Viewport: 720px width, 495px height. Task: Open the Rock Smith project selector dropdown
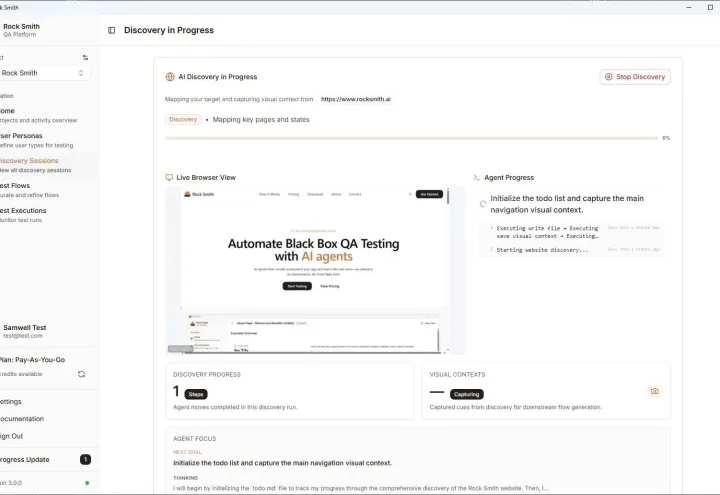pyautogui.click(x=44, y=73)
